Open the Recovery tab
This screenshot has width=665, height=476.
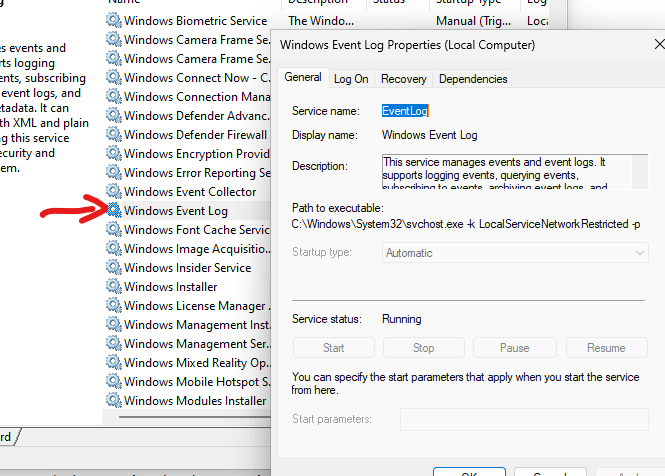click(x=403, y=79)
